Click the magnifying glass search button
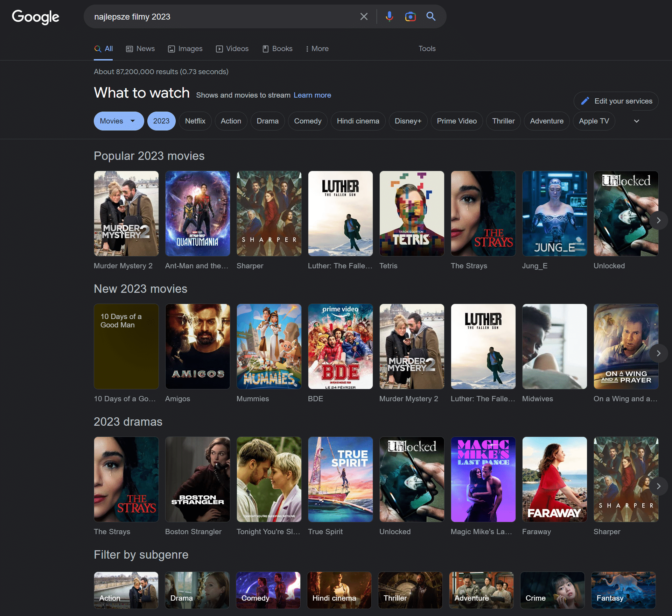Image resolution: width=672 pixels, height=616 pixels. click(x=431, y=16)
